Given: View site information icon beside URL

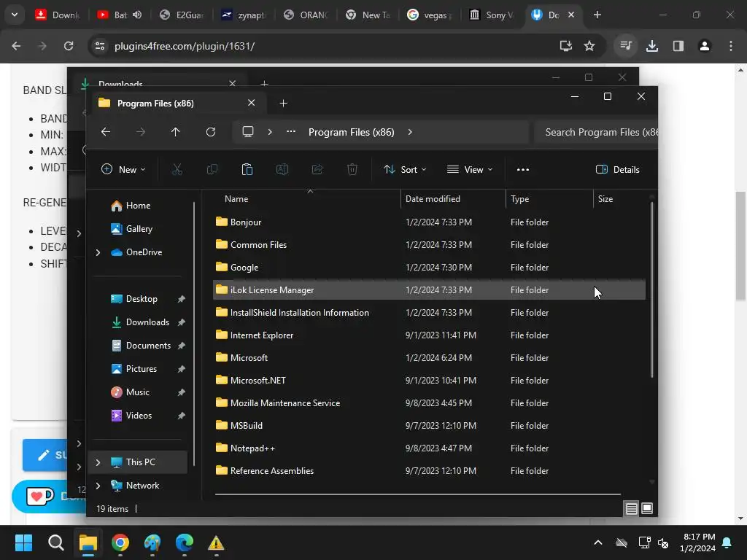Looking at the screenshot, I should 99,46.
